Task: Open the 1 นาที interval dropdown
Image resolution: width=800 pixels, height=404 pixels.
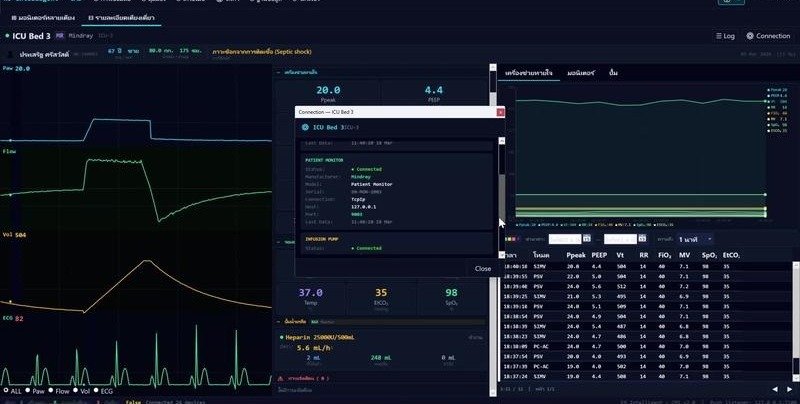Action: pos(694,239)
